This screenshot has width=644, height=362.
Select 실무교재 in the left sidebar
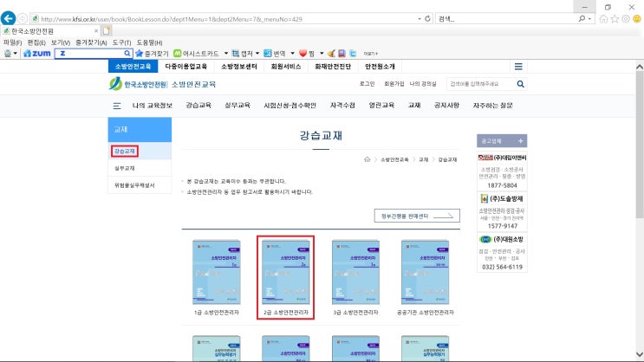coord(125,168)
